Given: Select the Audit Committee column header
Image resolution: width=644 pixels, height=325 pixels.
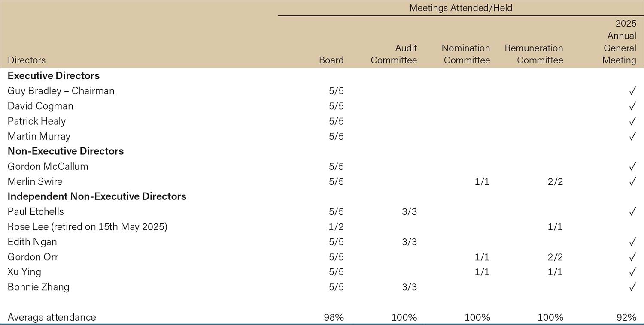Looking at the screenshot, I should (x=394, y=54).
